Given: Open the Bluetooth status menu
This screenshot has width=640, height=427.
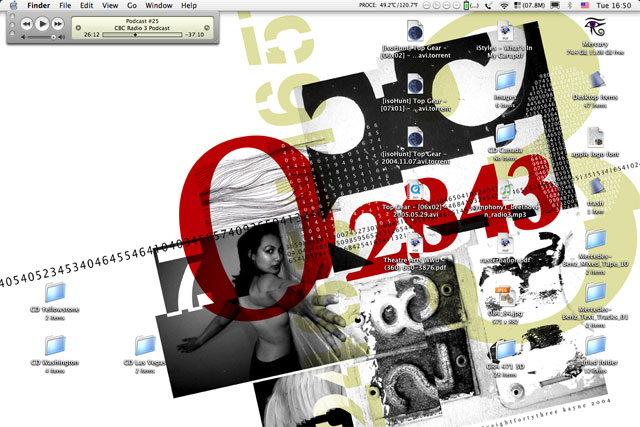Looking at the screenshot, I should [x=570, y=5].
